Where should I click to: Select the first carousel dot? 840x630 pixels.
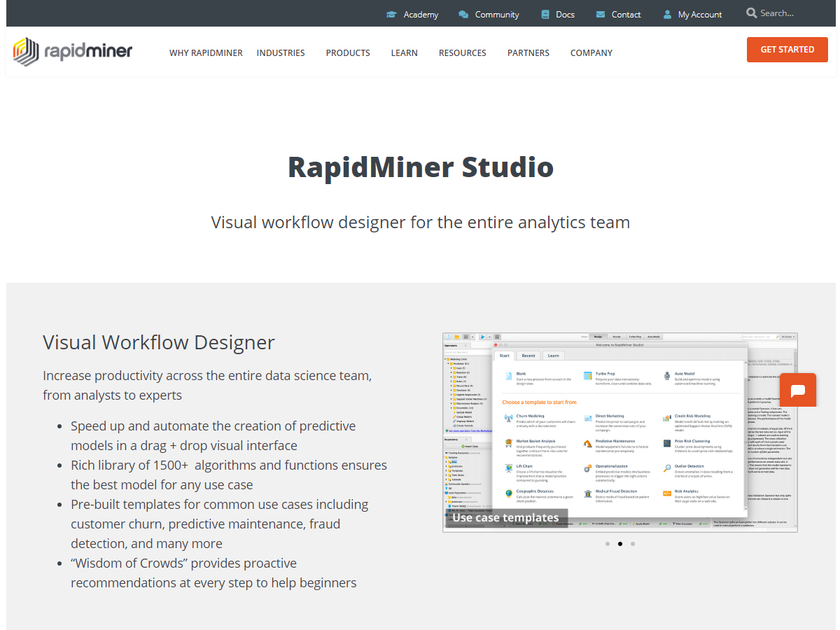click(x=608, y=544)
